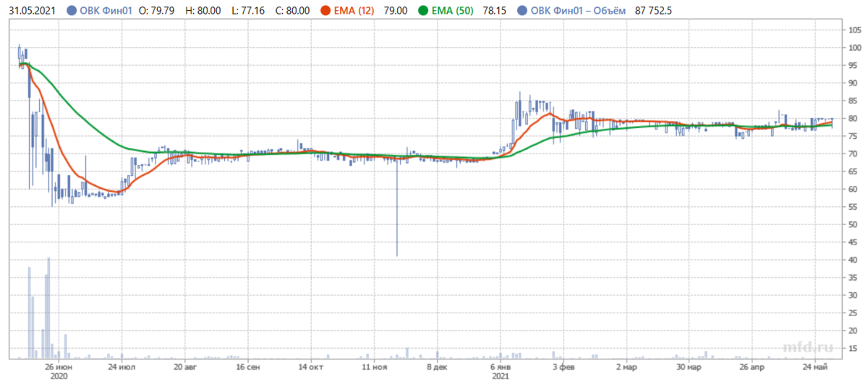The height and width of the screenshot is (382, 868).
Task: Click the ОВК Фин01 price series label
Action: tap(106, 11)
